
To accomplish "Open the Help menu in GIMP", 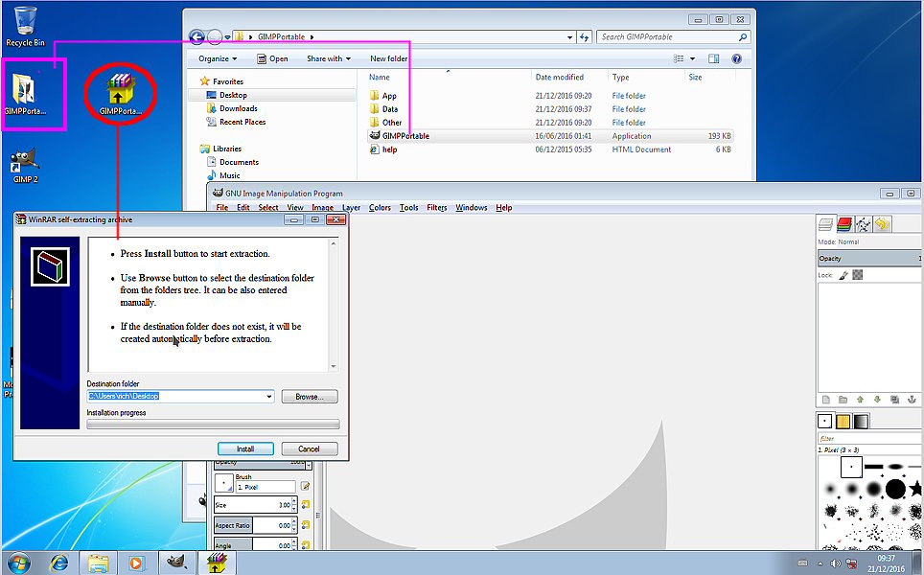I will 504,207.
